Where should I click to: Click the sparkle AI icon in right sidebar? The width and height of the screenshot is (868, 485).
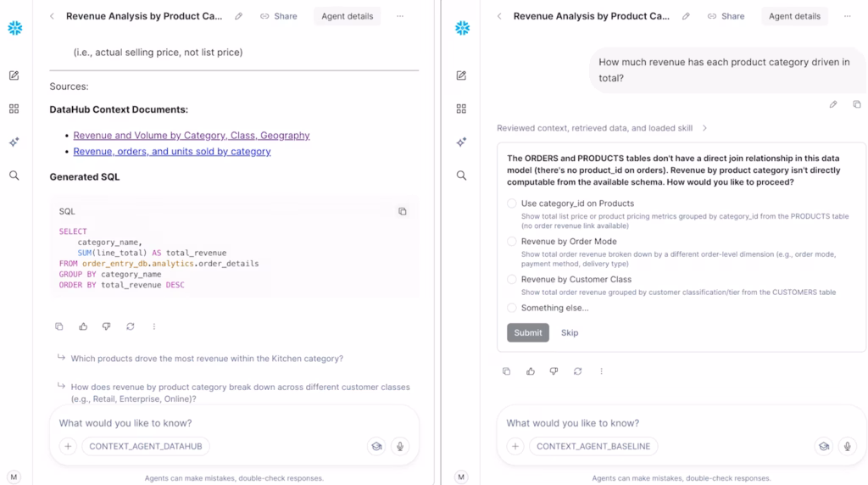click(461, 142)
